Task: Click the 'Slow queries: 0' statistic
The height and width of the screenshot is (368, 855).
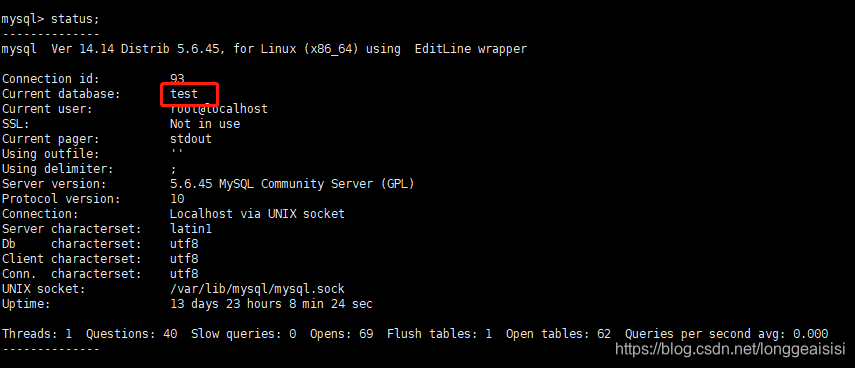Action: tap(244, 334)
